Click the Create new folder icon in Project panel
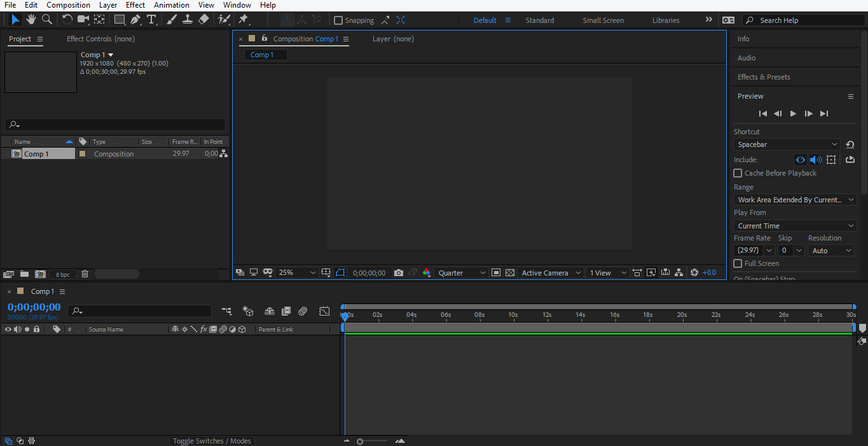Screen dimensions: 868x446 coord(24,274)
